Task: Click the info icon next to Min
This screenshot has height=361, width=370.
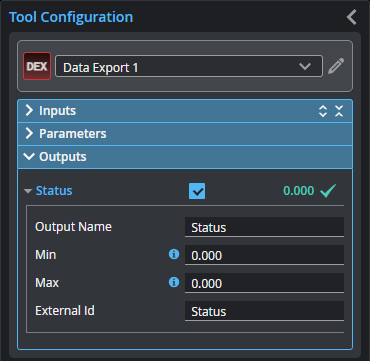Action: point(174,254)
